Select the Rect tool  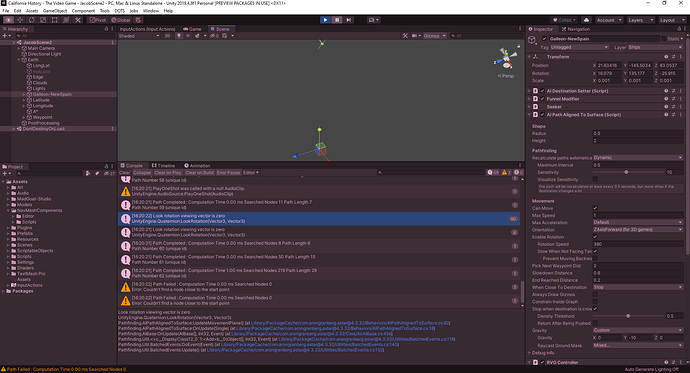[55, 20]
